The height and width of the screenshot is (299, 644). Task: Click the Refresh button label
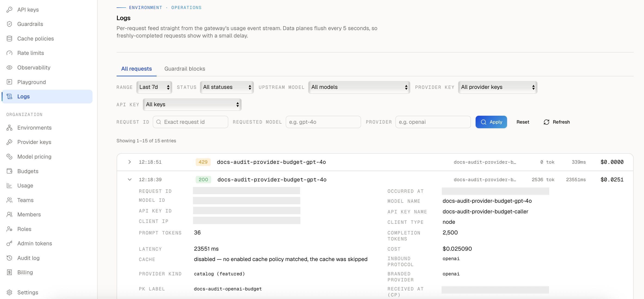click(561, 122)
